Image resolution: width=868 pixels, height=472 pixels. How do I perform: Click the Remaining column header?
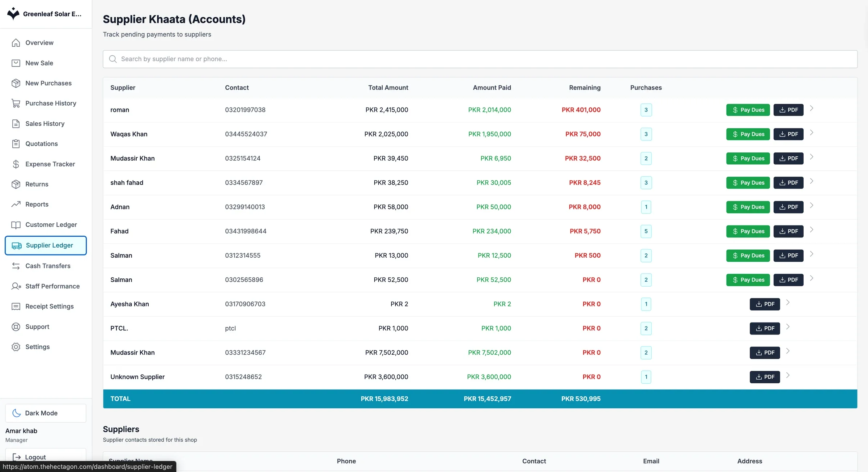pyautogui.click(x=585, y=88)
